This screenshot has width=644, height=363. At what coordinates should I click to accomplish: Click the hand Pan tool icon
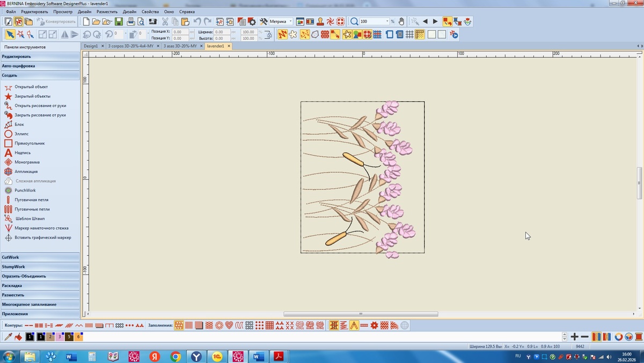click(x=401, y=21)
